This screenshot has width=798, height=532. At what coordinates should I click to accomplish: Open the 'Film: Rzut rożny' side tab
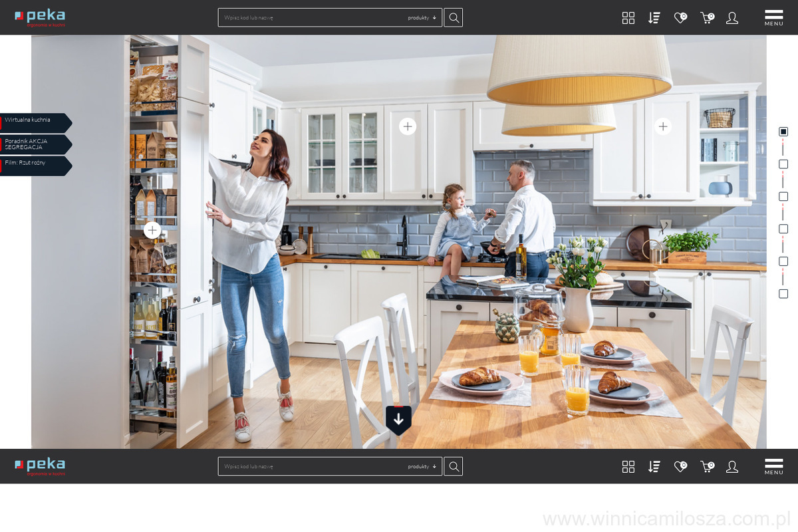35,165
